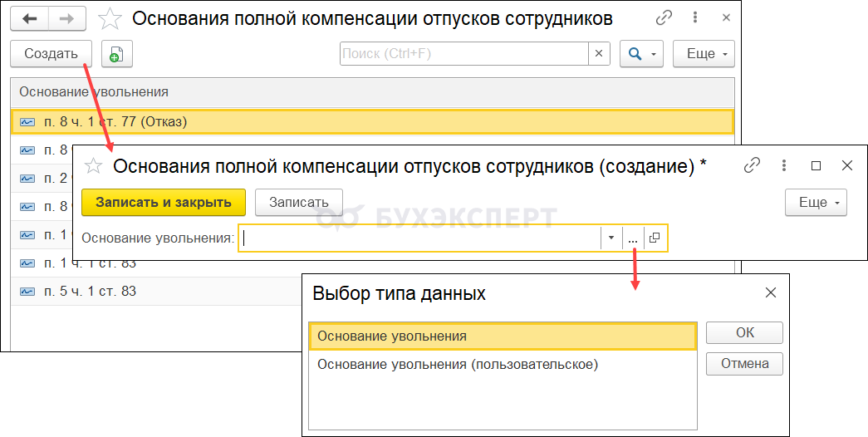Close the creation window

tap(847, 165)
